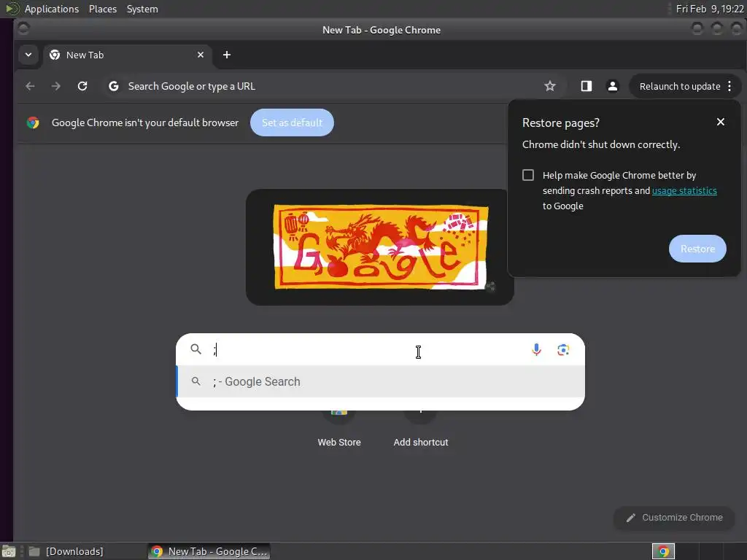Click Chrome logo in default browser bar
The width and height of the screenshot is (747, 560).
33,122
